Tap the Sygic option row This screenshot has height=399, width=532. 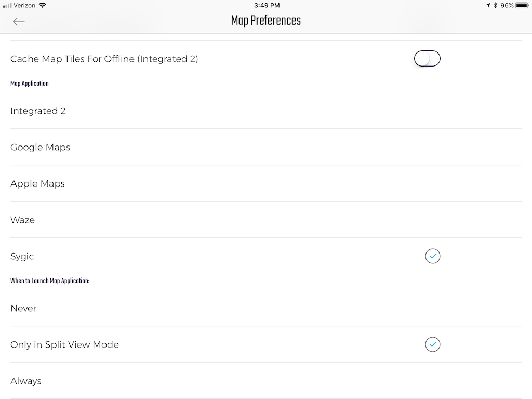pyautogui.click(x=22, y=256)
